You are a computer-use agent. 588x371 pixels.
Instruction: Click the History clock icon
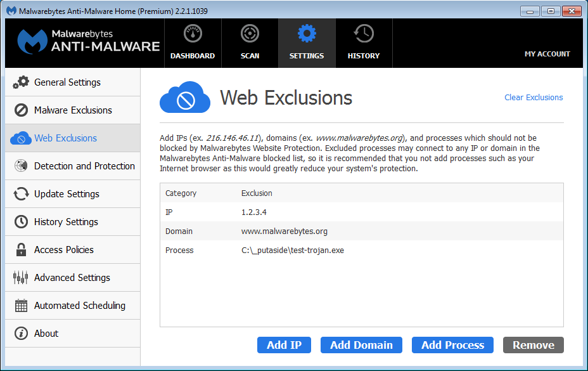[363, 34]
